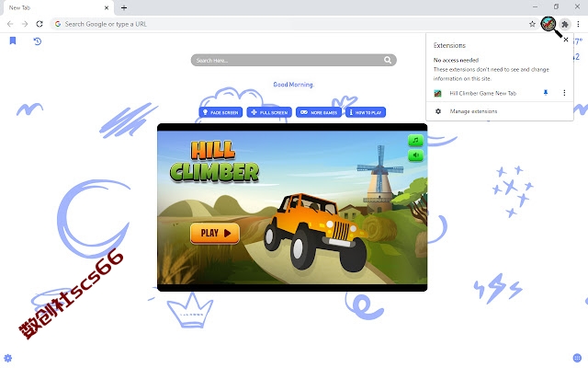Click the Fade Screen button

pos(220,112)
